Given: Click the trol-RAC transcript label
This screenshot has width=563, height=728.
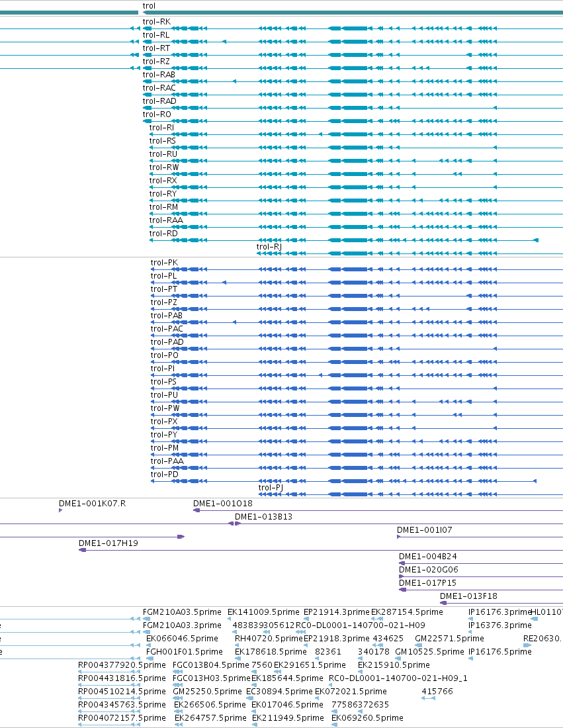Looking at the screenshot, I should 159,88.
